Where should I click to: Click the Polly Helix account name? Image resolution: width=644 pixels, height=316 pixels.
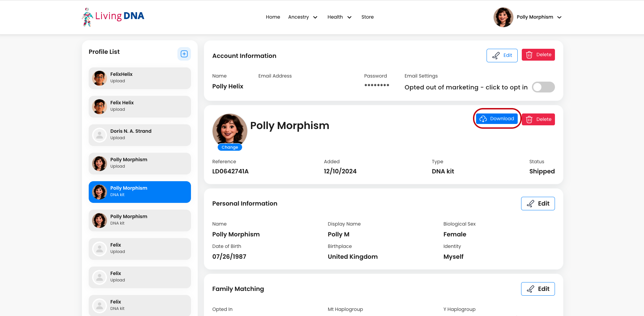click(x=228, y=86)
